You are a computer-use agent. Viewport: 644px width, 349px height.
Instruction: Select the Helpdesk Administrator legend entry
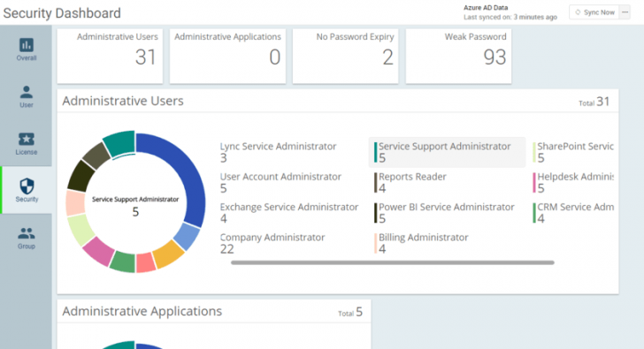pos(573,183)
